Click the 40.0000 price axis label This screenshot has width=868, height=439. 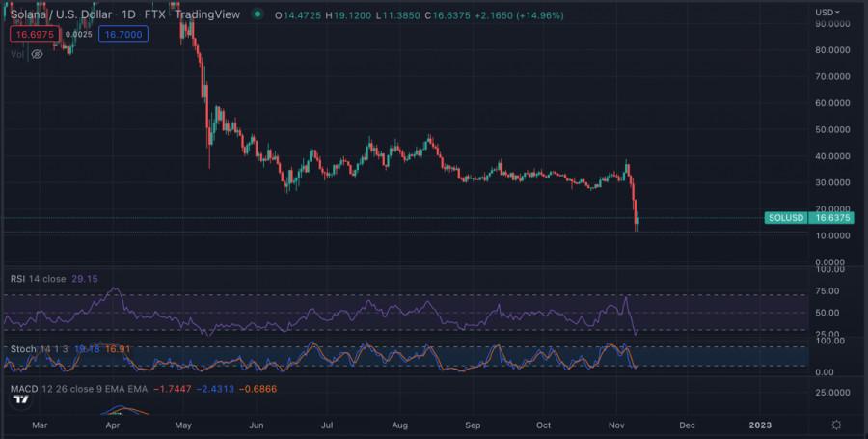pos(832,156)
